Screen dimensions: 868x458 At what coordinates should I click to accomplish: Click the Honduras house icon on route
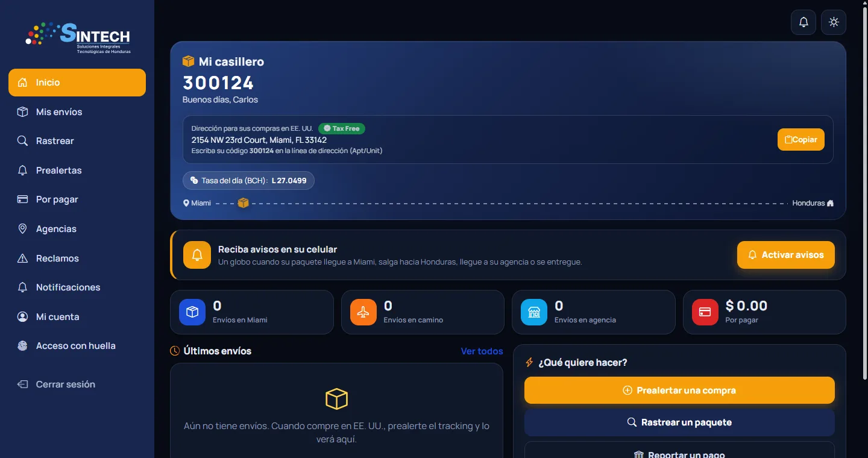(x=830, y=203)
